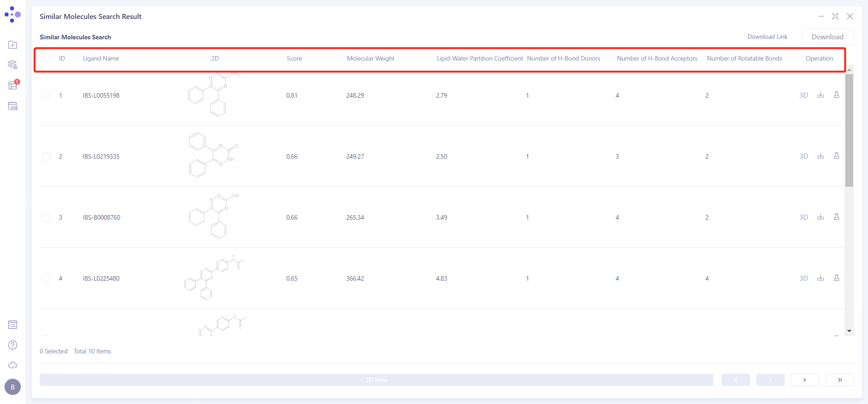
Task: Select checkbox for ligand IBS-B0008760
Action: (46, 217)
